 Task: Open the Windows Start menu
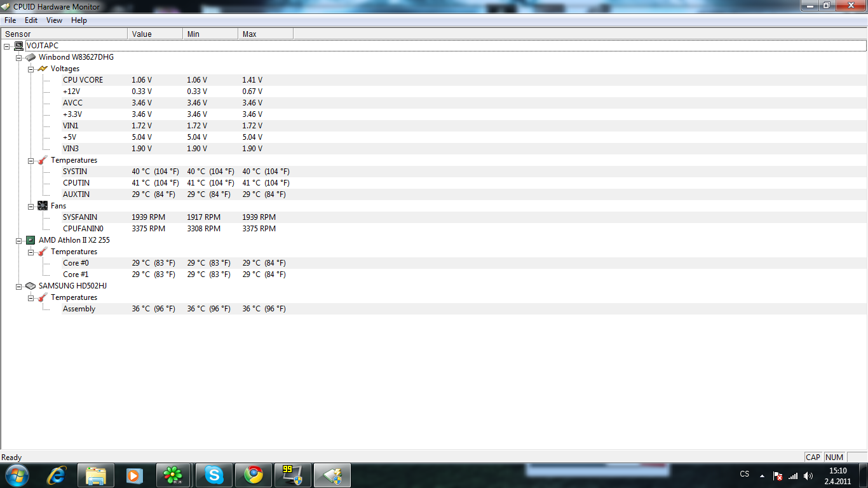click(x=17, y=475)
